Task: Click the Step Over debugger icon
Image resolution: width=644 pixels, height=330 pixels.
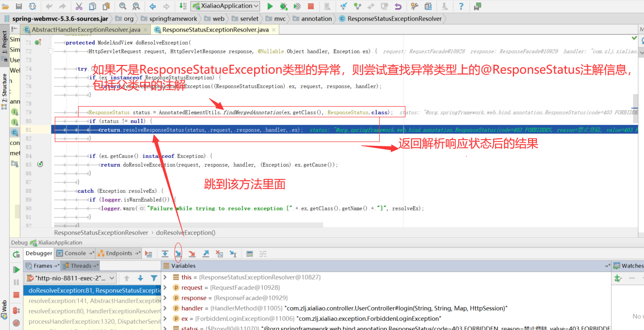Action: coord(165,253)
